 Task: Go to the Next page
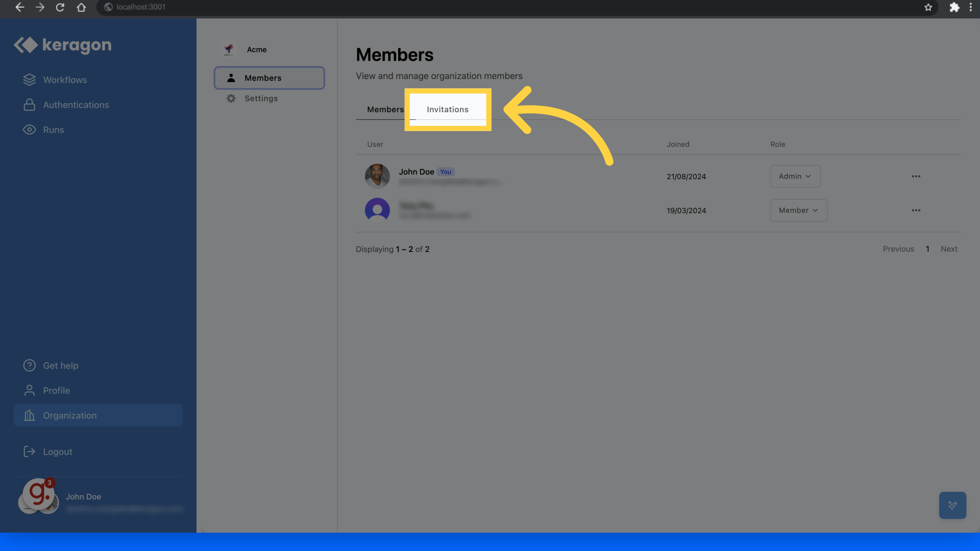pyautogui.click(x=949, y=249)
